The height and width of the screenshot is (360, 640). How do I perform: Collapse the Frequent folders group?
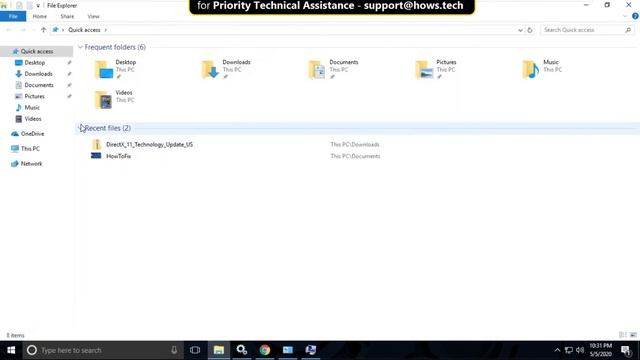tap(80, 47)
